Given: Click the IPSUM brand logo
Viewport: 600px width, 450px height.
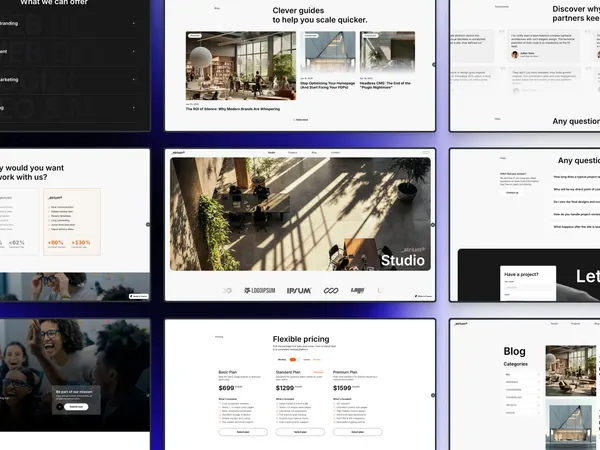Looking at the screenshot, I should 299,291.
